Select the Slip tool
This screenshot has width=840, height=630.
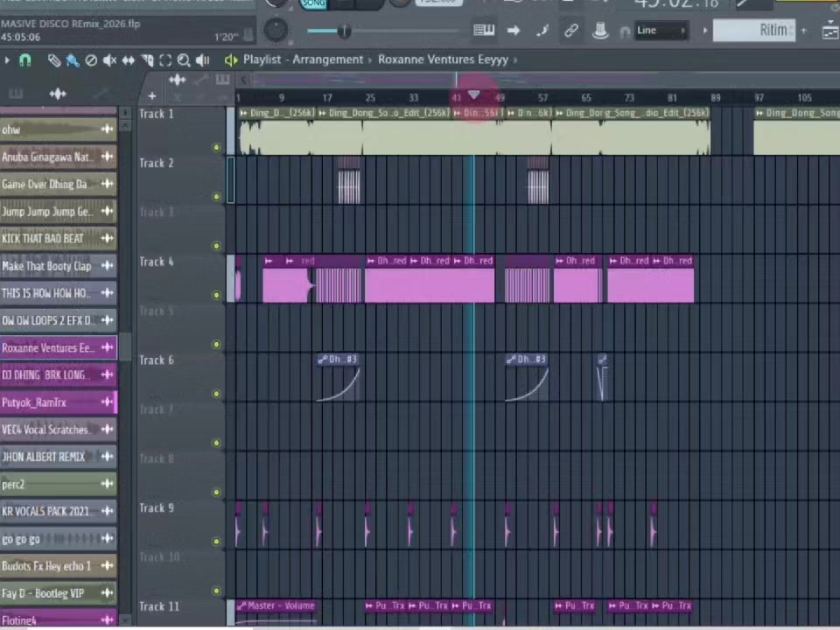click(128, 60)
